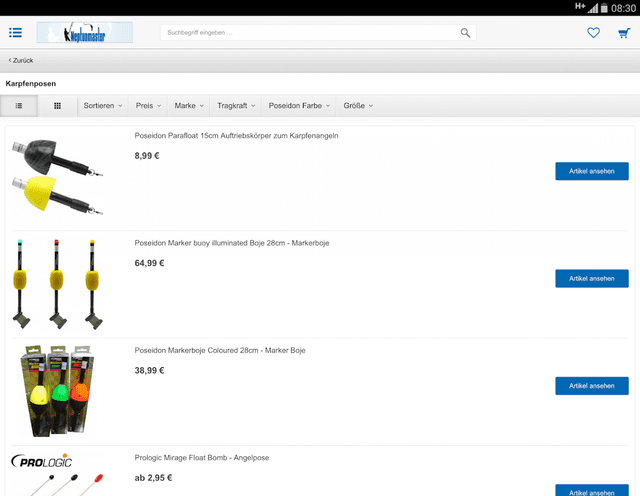Open the hamburger menu icon
The image size is (640, 496).
(x=16, y=33)
